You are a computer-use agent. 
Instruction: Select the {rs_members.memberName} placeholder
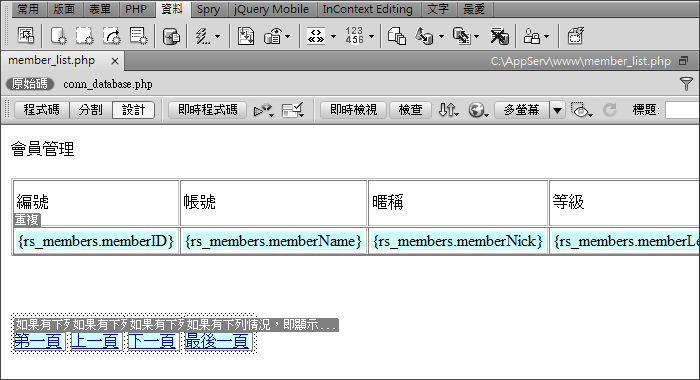pos(273,241)
